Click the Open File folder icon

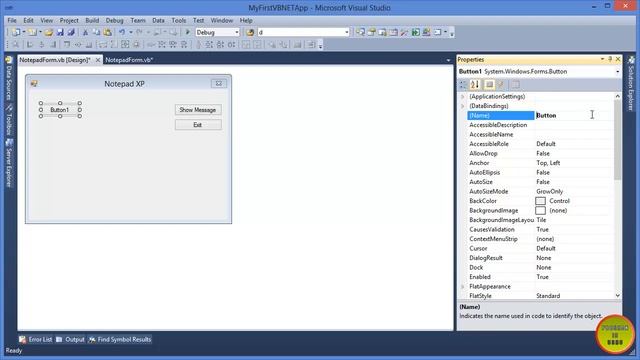pyautogui.click(x=49, y=32)
